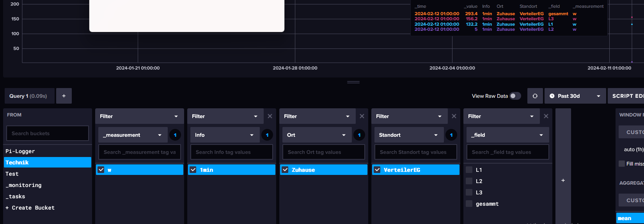Open Filter type dropdown above _field
The height and width of the screenshot is (224, 644).
(x=501, y=116)
